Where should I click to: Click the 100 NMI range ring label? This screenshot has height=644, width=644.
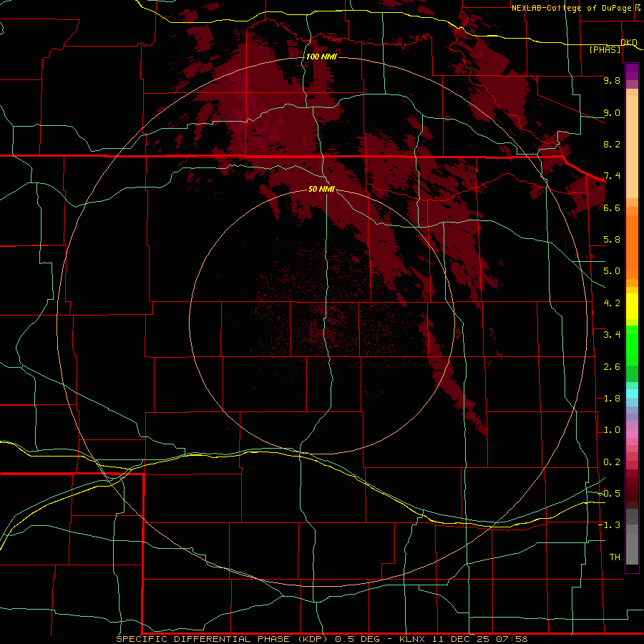[x=321, y=57]
